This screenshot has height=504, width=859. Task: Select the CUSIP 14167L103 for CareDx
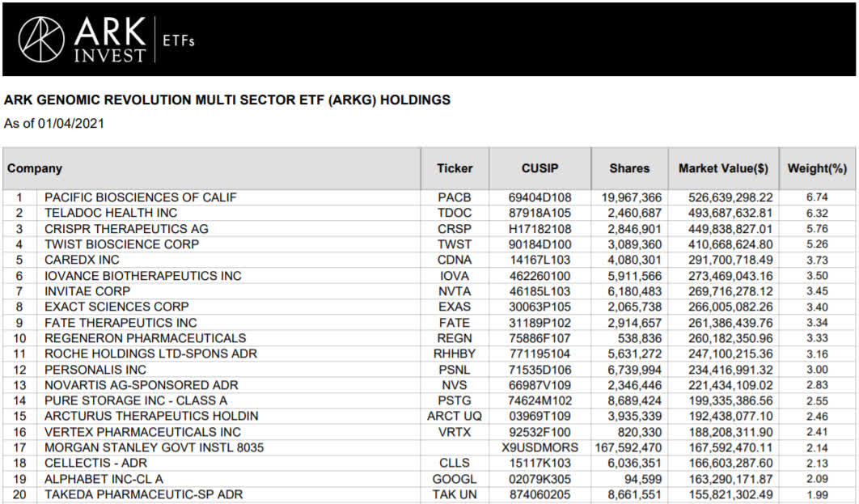click(540, 260)
